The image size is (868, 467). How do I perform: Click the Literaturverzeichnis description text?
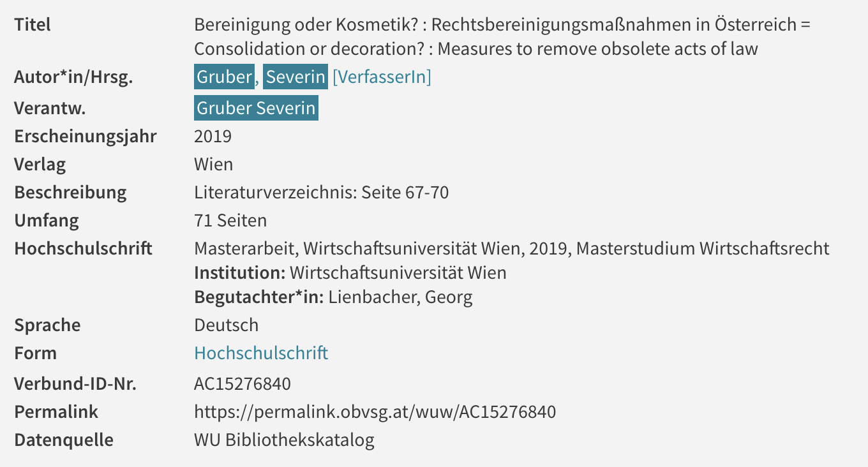click(x=321, y=192)
